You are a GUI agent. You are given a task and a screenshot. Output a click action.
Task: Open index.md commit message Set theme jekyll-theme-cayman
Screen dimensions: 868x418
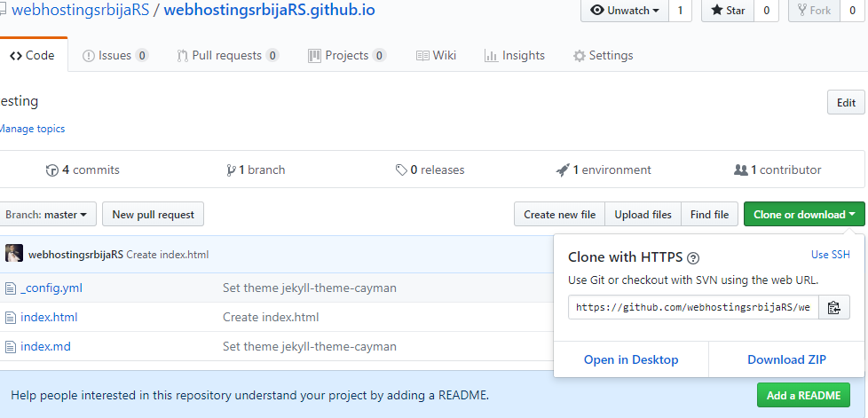coord(310,347)
